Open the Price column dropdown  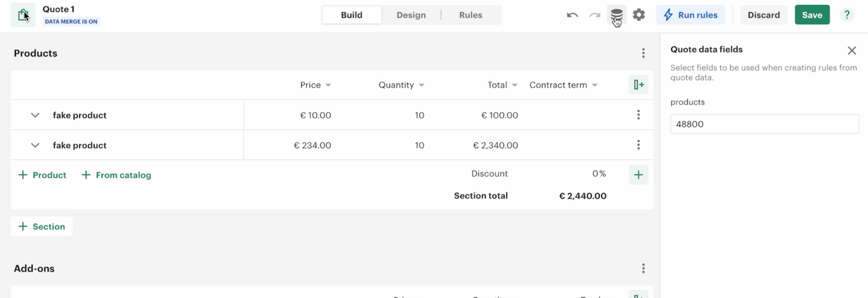click(328, 85)
